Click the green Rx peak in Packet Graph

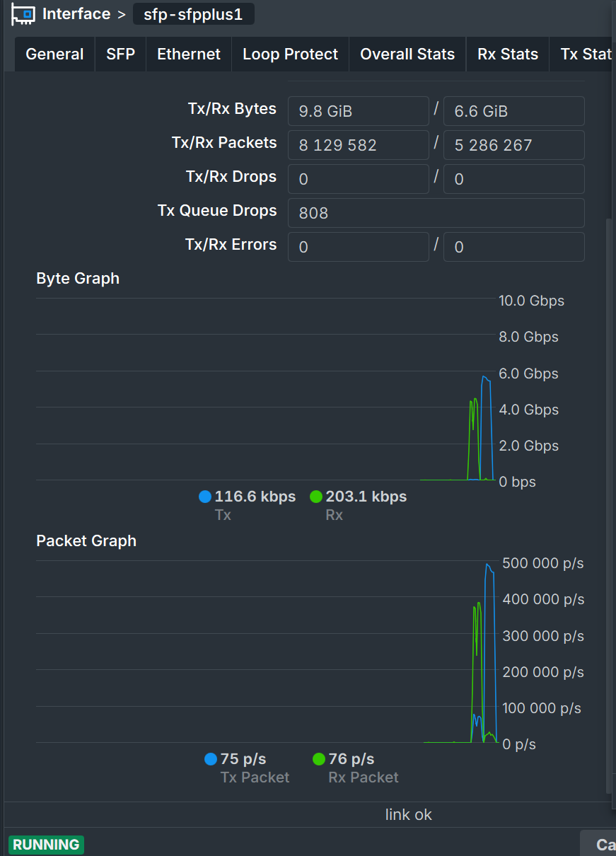click(x=479, y=604)
